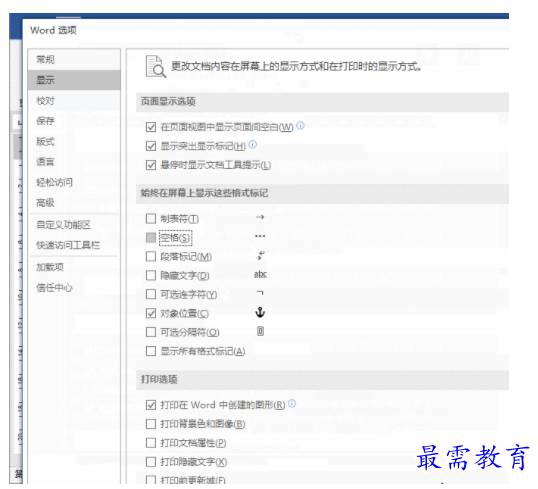Screen dimensions: 538x489
Task: Go to the 版式 options page
Action: point(74,141)
